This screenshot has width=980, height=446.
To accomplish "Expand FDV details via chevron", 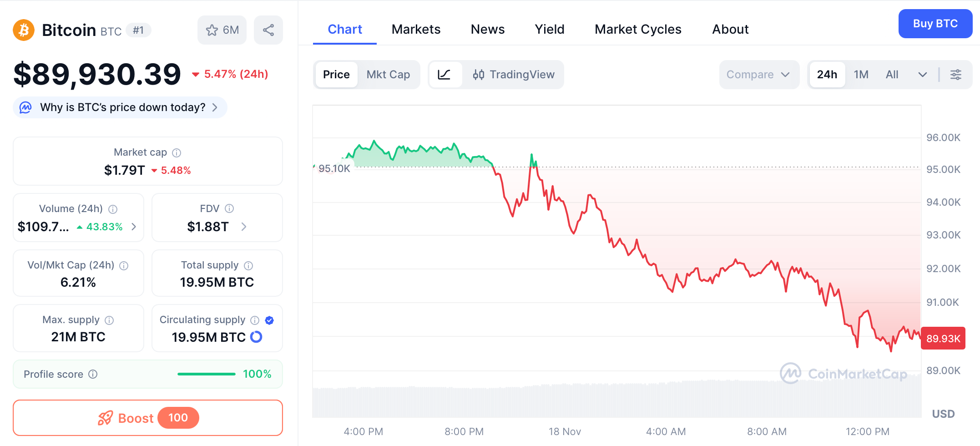I will [x=244, y=227].
